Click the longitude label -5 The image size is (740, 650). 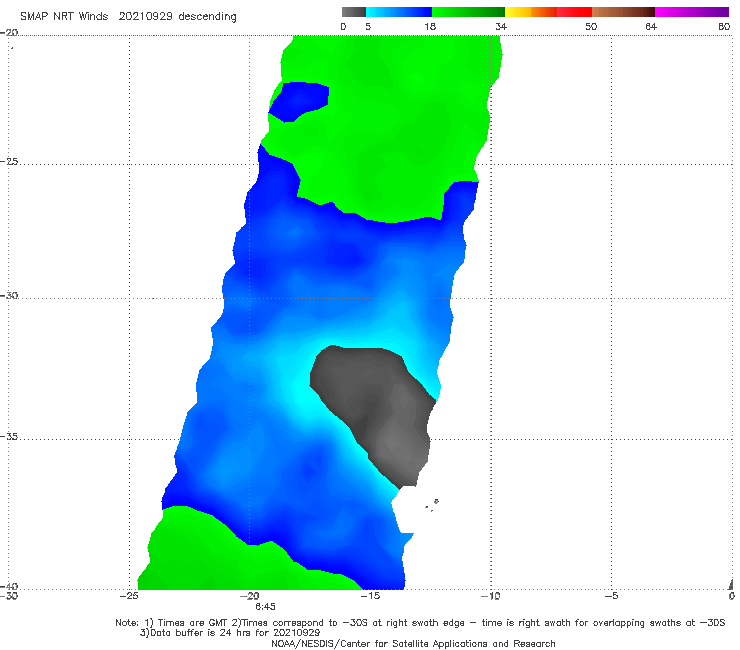(611, 596)
